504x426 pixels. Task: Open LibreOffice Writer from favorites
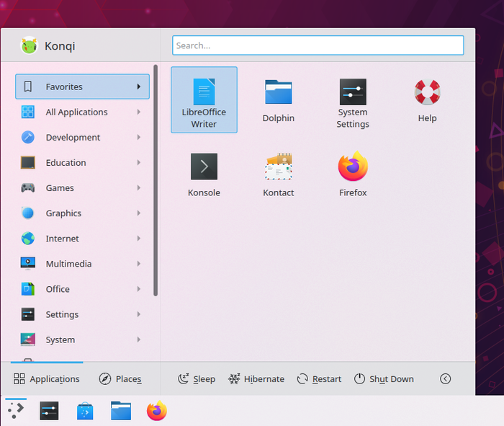204,100
